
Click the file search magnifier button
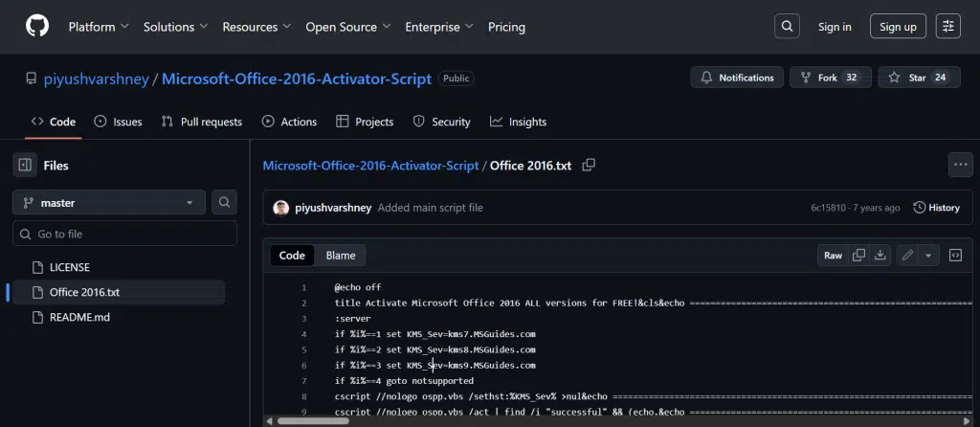coord(224,203)
